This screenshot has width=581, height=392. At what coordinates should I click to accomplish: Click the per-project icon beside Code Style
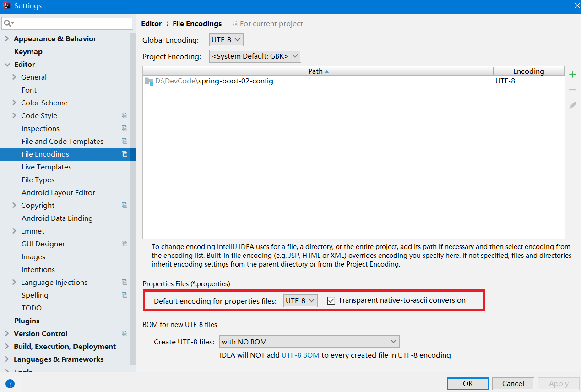[x=125, y=116]
